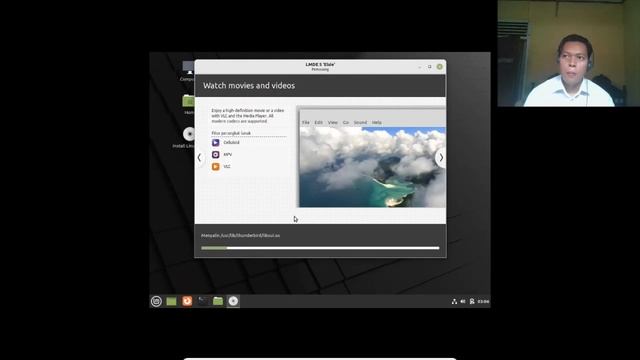
Task: Open the clock in the taskbar
Action: pos(483,302)
